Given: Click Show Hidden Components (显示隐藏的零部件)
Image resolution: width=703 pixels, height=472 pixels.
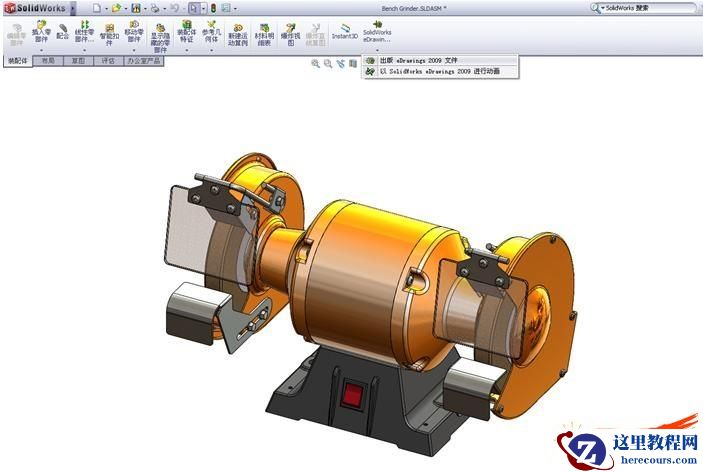Looking at the screenshot, I should [160, 38].
